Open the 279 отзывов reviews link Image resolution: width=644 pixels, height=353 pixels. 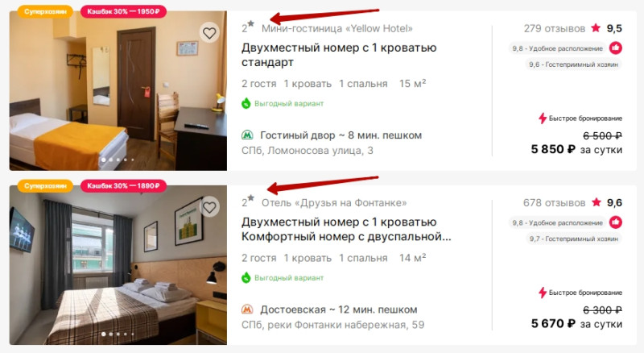click(x=554, y=28)
